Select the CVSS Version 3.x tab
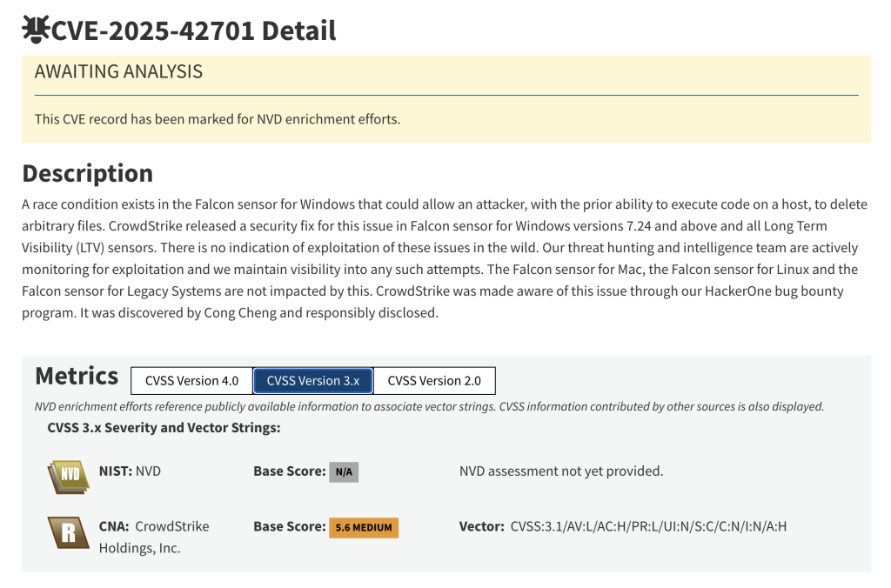Screen dimensions: 891x588 (313, 381)
